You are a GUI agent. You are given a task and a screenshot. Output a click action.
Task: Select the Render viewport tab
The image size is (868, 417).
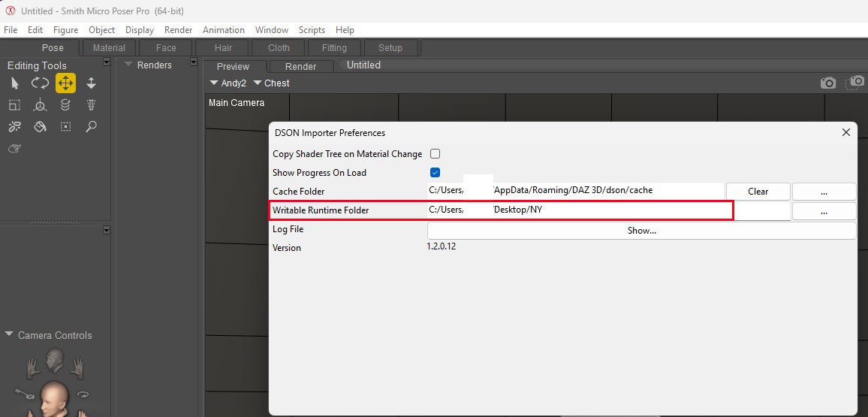[300, 66]
